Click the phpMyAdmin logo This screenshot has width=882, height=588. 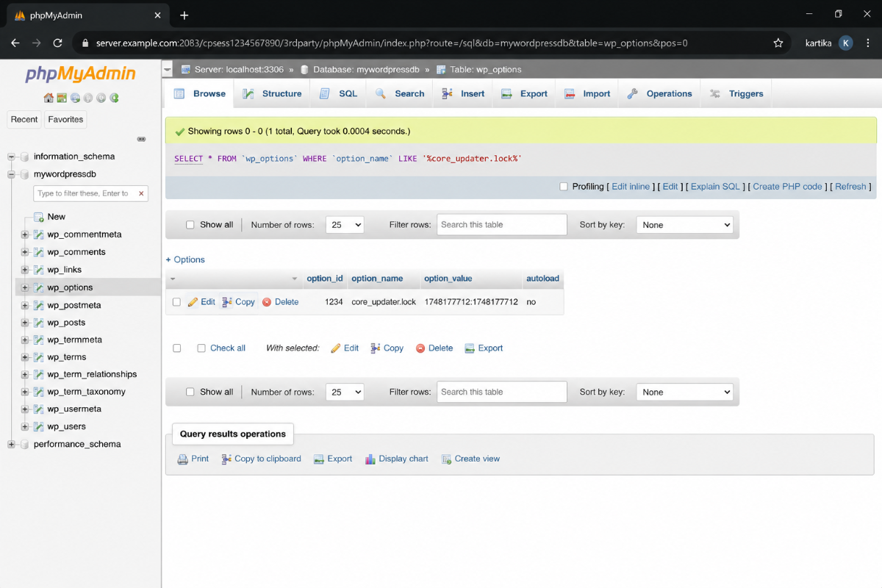(80, 74)
